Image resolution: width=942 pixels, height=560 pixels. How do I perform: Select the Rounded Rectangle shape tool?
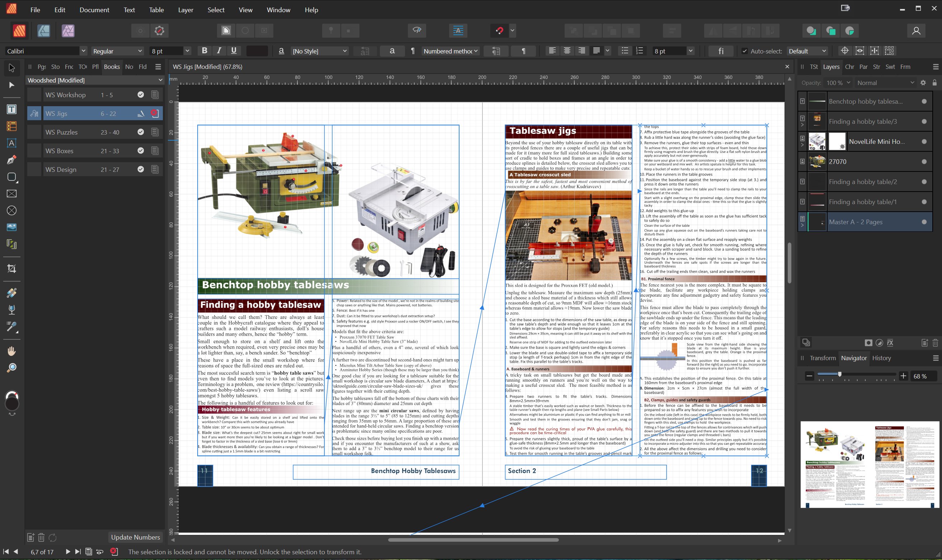point(12,177)
